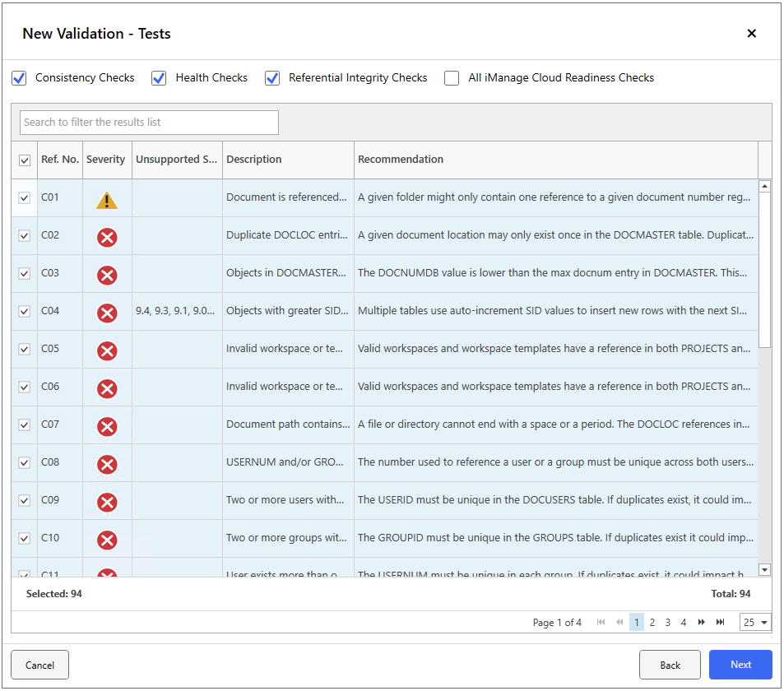This screenshot has height=691, width=784.
Task: Click the search filter input field
Action: 148,122
